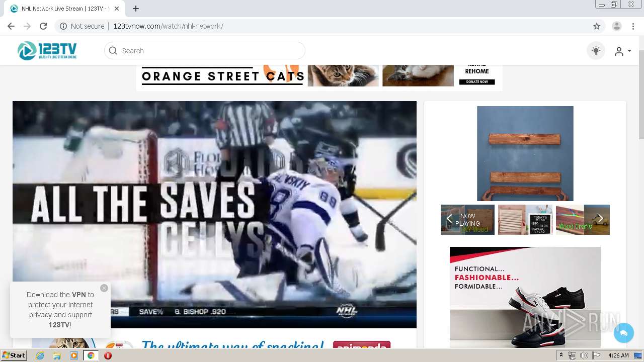The height and width of the screenshot is (362, 644).
Task: Open File Explorer from taskbar
Action: point(57,355)
